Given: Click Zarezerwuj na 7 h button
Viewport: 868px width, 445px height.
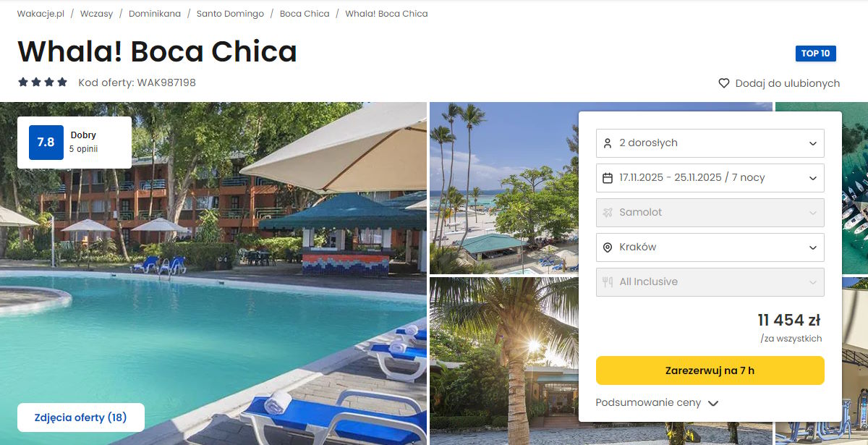Looking at the screenshot, I should (710, 370).
